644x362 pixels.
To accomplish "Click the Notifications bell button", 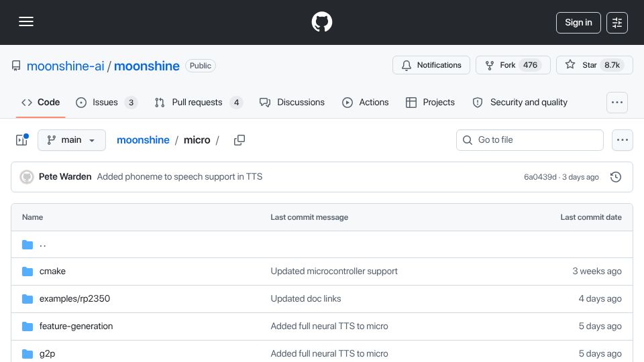I will click(x=431, y=65).
